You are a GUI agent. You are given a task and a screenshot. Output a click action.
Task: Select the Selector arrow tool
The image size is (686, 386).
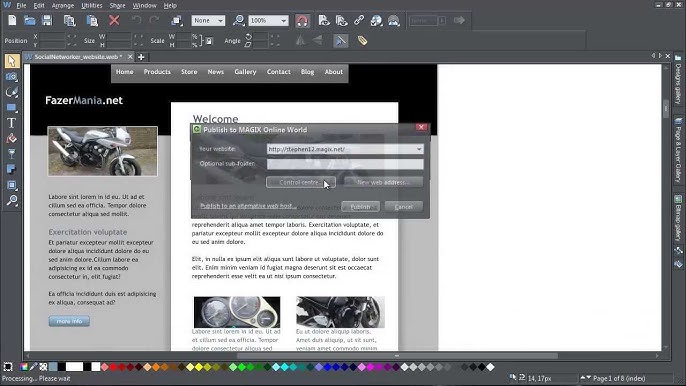(x=12, y=61)
